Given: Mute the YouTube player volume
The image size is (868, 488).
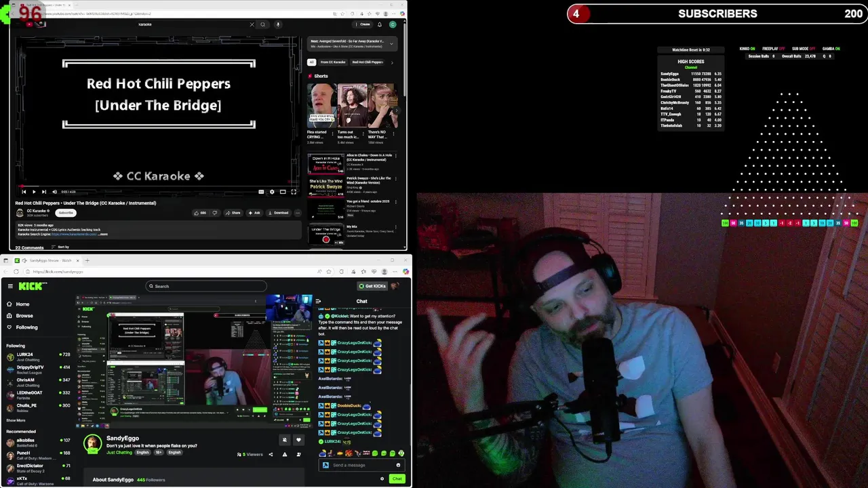Looking at the screenshot, I should [54, 192].
